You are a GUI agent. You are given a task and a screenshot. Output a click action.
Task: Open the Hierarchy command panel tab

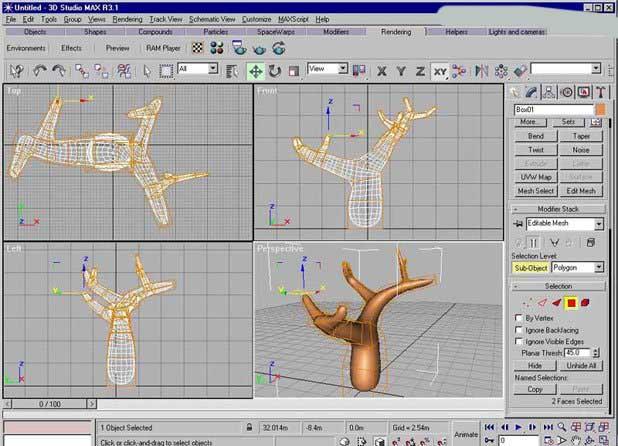(x=549, y=92)
